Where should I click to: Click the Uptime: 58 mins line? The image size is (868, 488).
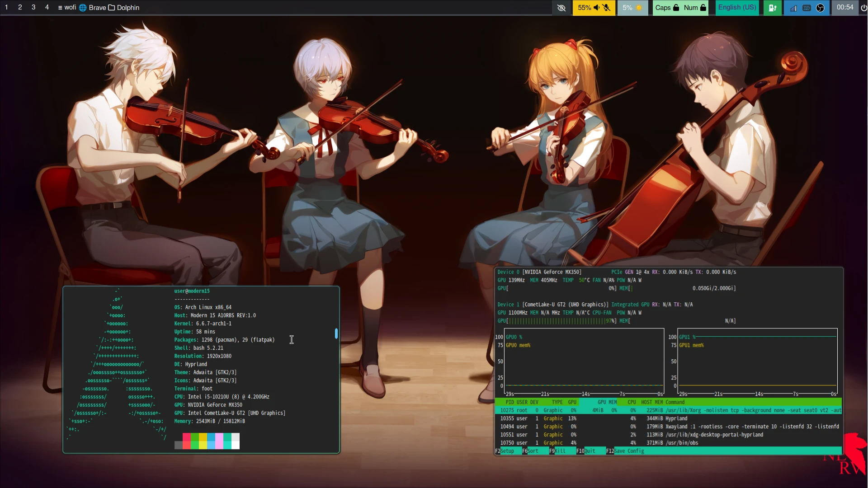[x=195, y=332]
